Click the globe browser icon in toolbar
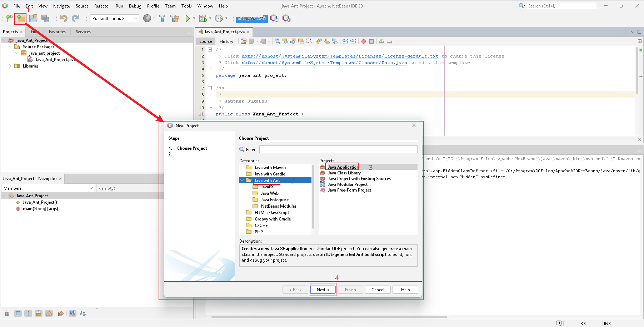 coord(147,18)
